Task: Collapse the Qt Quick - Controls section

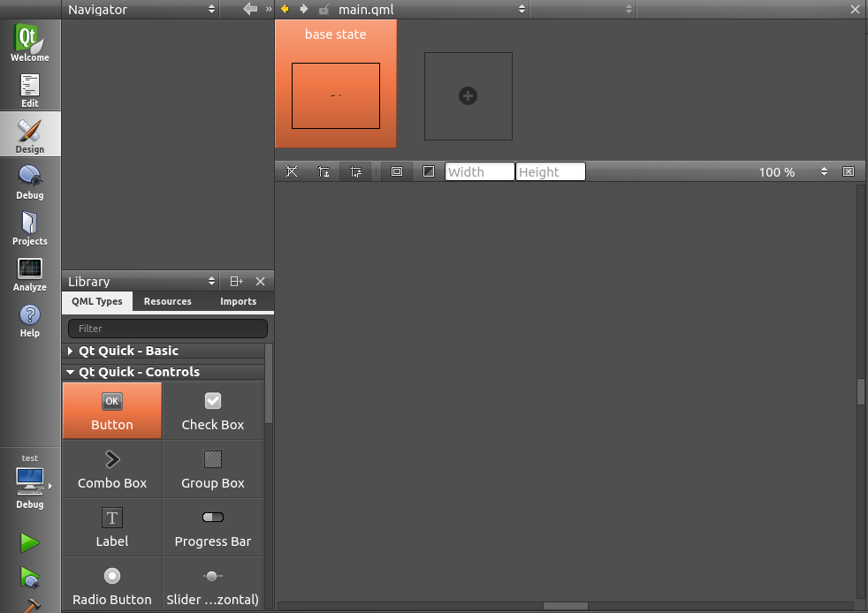Action: (x=71, y=373)
